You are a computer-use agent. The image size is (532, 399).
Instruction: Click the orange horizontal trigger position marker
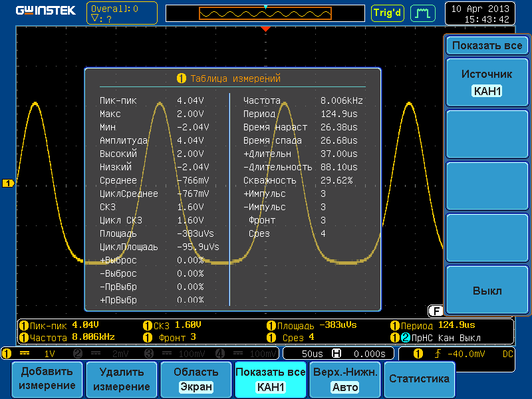point(265,29)
